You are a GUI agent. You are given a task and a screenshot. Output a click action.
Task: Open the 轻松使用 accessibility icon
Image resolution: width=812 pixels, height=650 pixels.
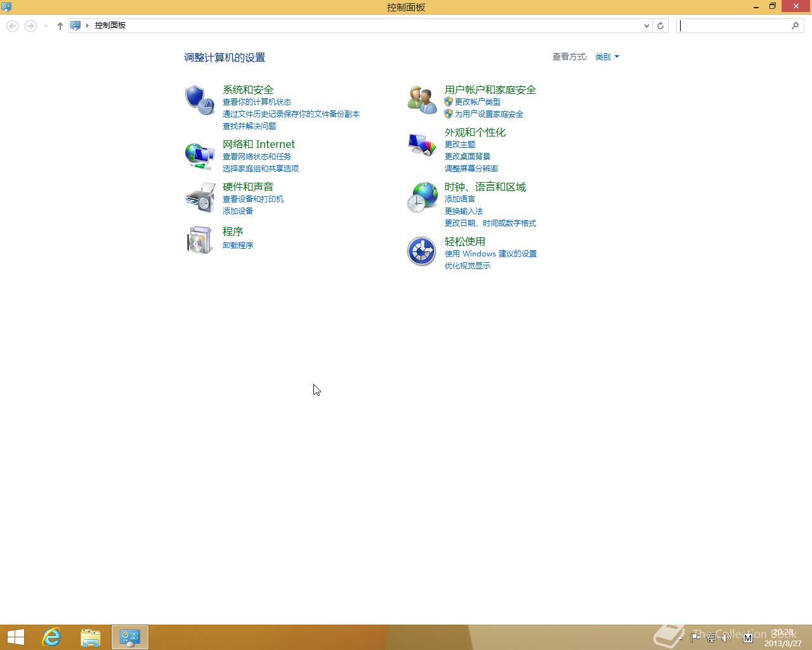point(422,251)
